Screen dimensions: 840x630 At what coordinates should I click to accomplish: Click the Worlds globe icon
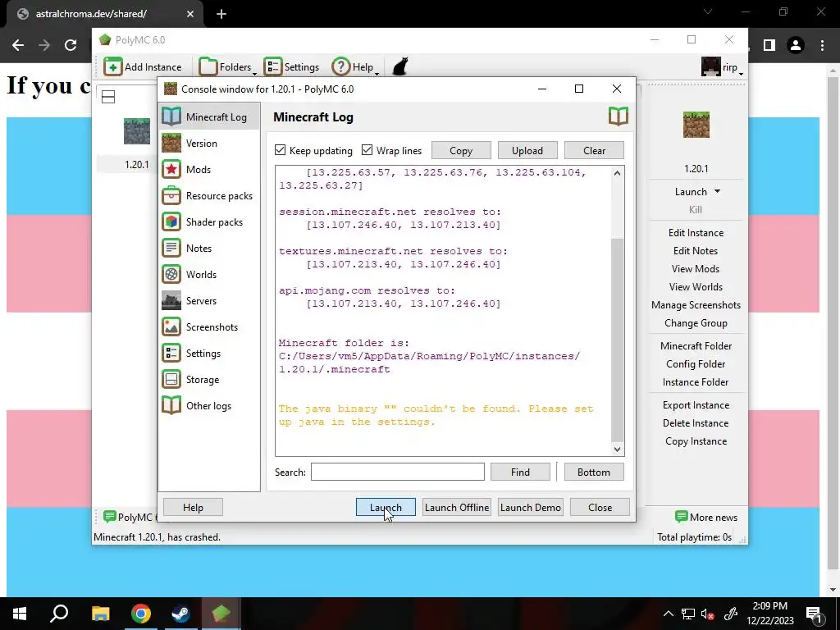[x=171, y=274]
